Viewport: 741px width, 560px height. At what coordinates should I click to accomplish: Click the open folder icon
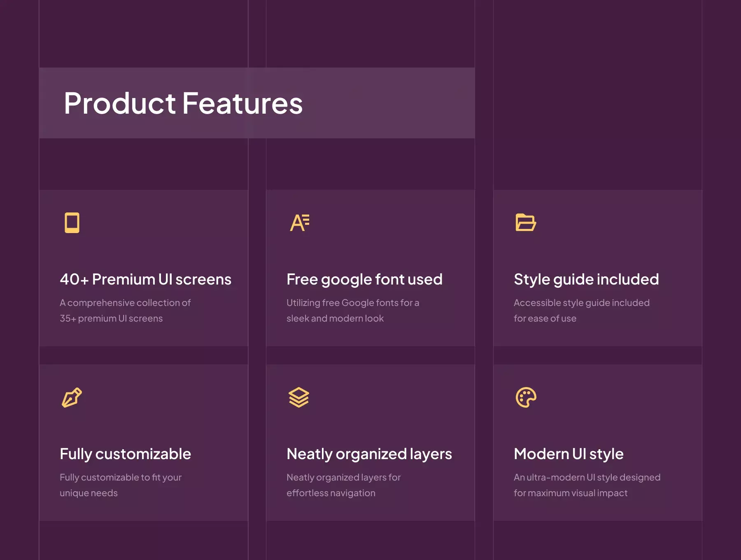point(526,222)
